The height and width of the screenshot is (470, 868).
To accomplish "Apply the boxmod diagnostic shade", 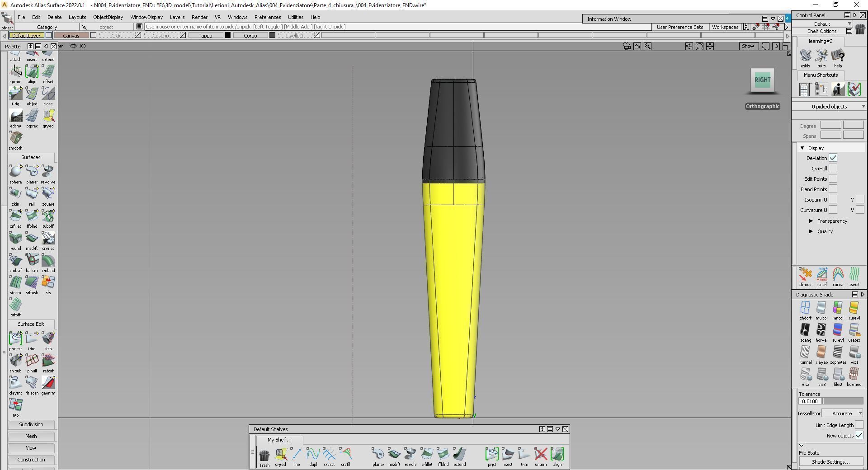I will [x=854, y=374].
